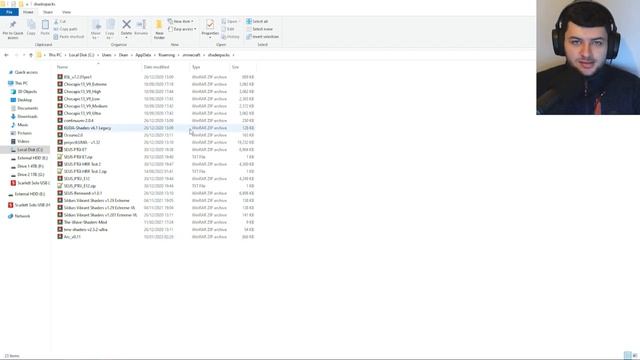Click Invert selection in the ribbon
640x360 pixels.
click(x=262, y=37)
